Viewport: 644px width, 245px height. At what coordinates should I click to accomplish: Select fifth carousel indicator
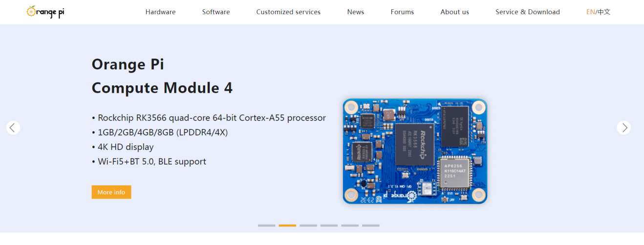[350, 225]
